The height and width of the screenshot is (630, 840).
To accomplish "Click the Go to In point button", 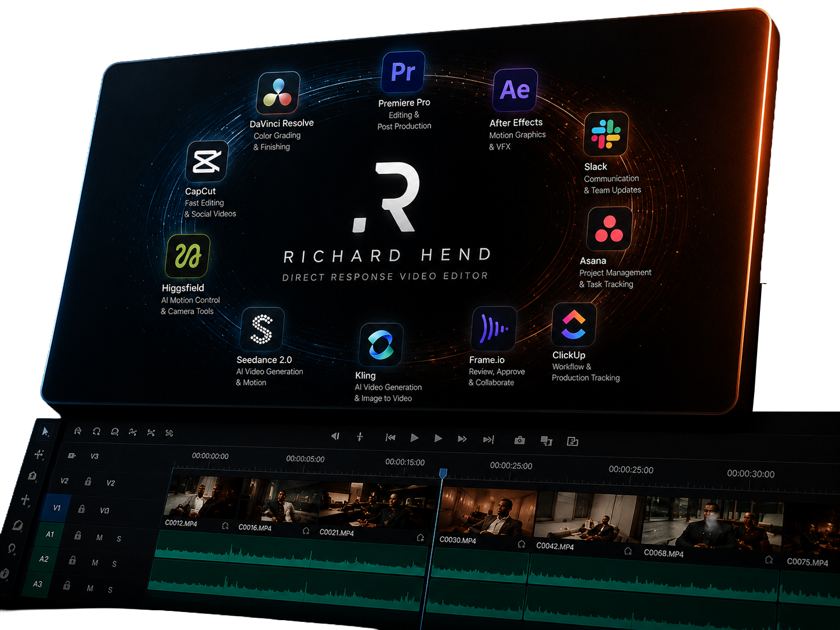I will 390,437.
